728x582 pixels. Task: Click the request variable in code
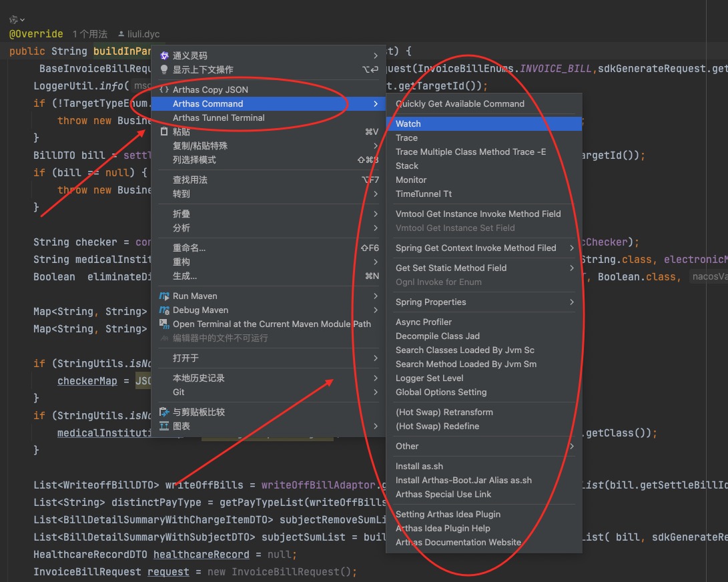tap(168, 572)
